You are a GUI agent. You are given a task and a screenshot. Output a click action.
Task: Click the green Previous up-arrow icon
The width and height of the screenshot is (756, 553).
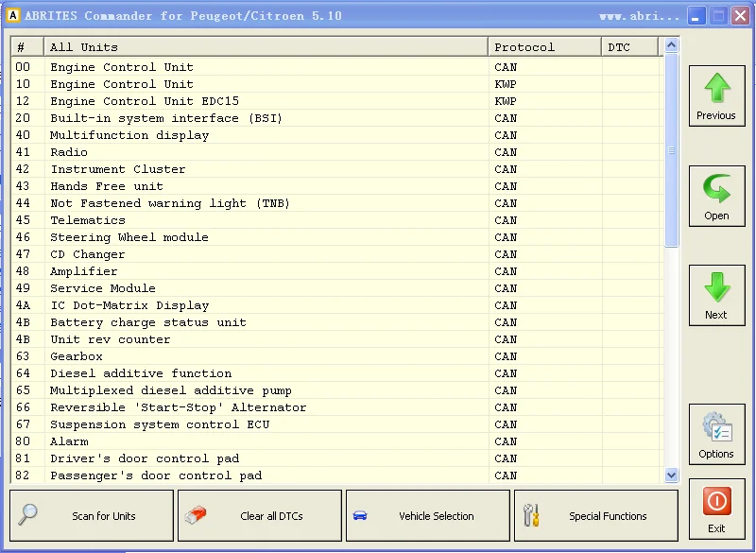point(717,88)
